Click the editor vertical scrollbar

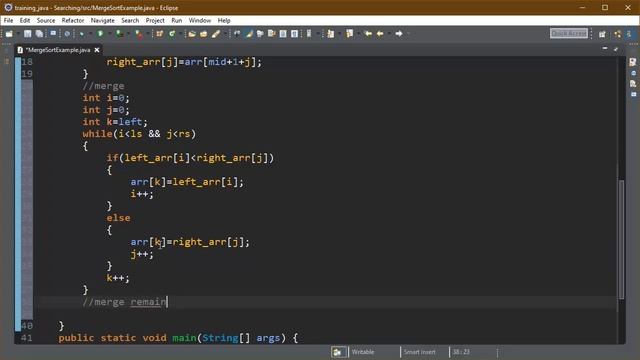tap(621, 239)
